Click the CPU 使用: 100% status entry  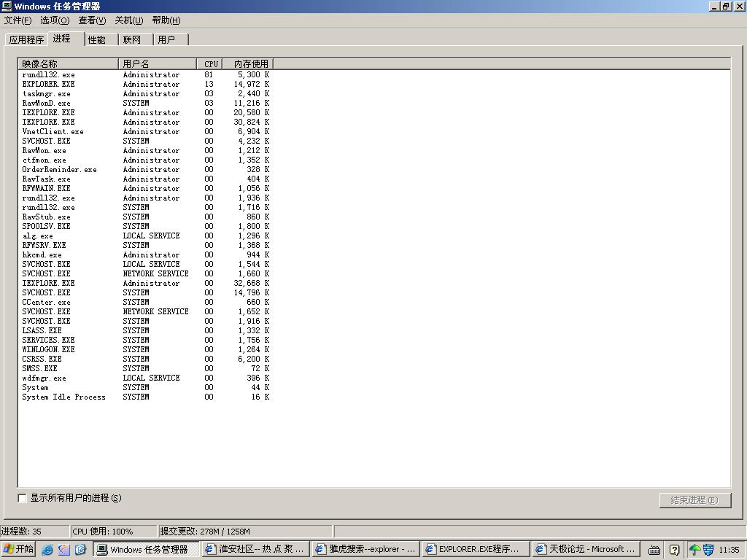(113, 532)
